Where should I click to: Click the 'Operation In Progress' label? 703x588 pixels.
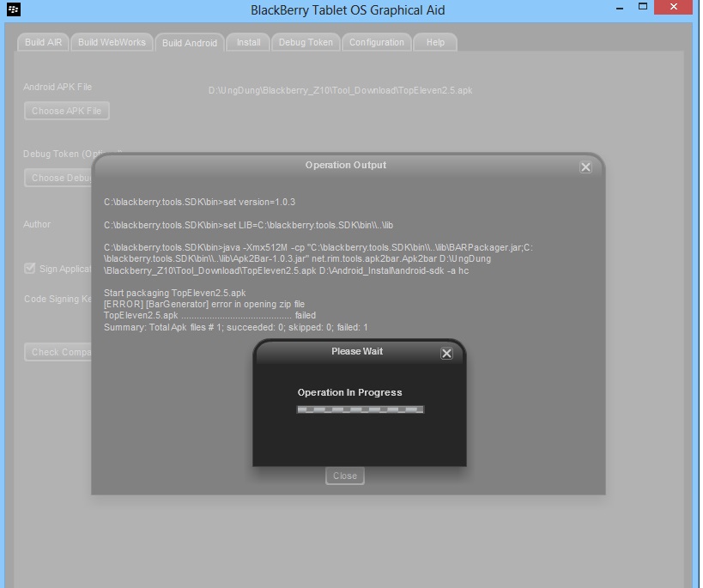(x=349, y=392)
